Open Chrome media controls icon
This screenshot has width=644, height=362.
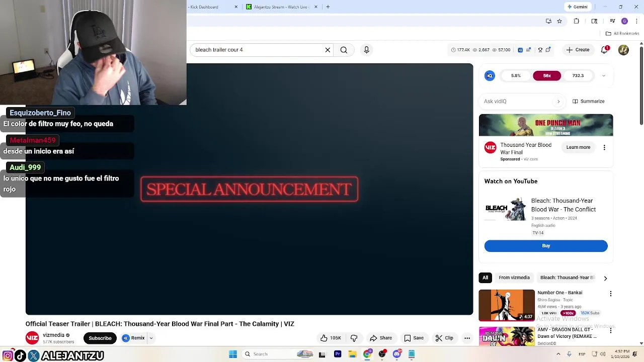coord(612,21)
